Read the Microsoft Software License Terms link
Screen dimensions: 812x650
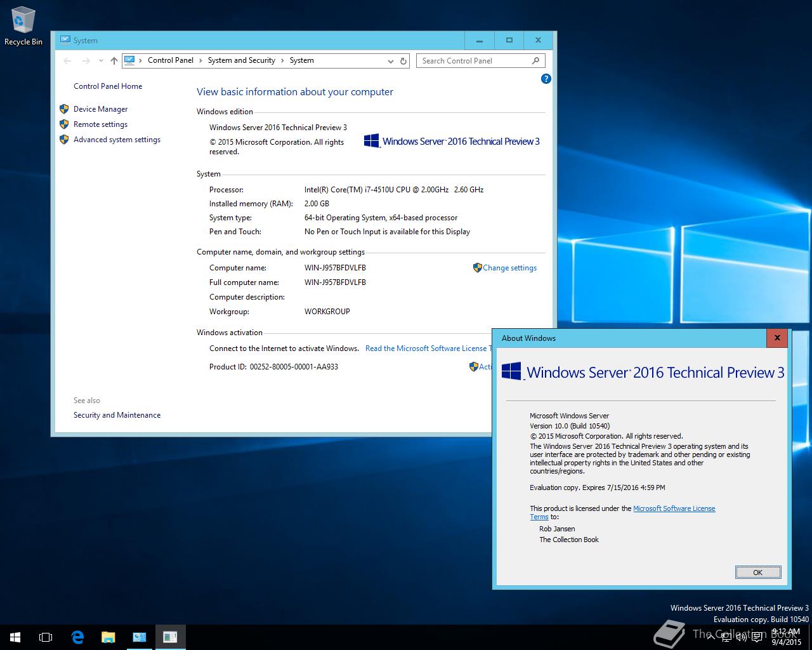428,348
